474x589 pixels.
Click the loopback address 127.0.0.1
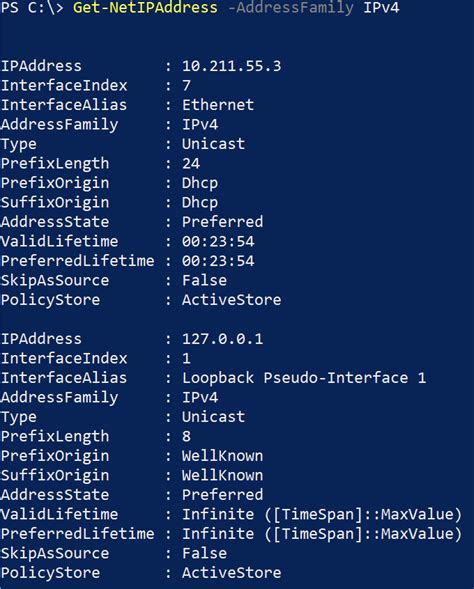(x=223, y=339)
